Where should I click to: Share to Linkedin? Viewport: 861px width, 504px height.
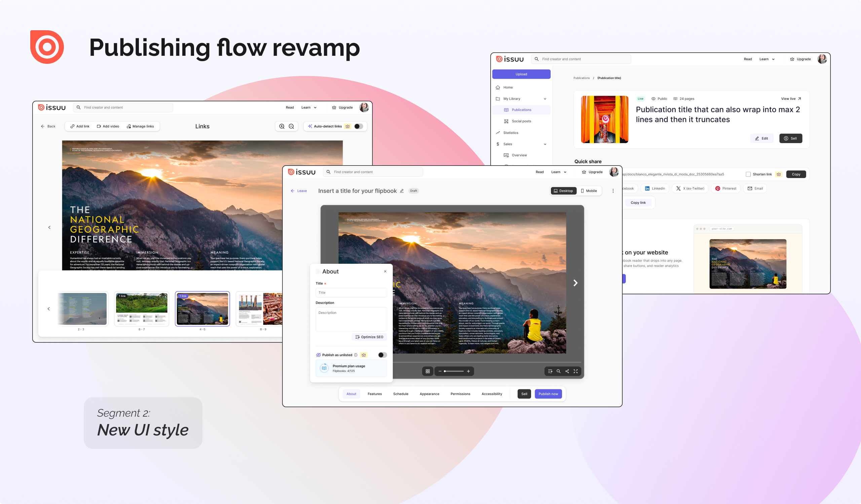(x=655, y=188)
